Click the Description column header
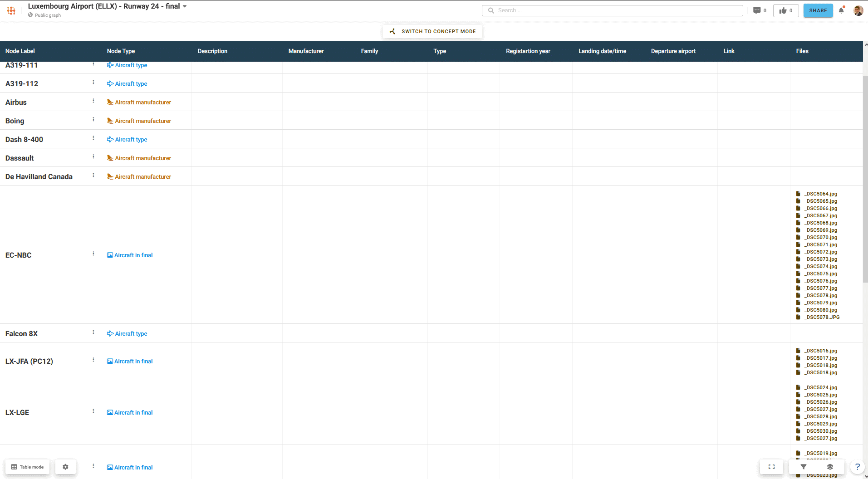The image size is (868, 479). pos(212,51)
